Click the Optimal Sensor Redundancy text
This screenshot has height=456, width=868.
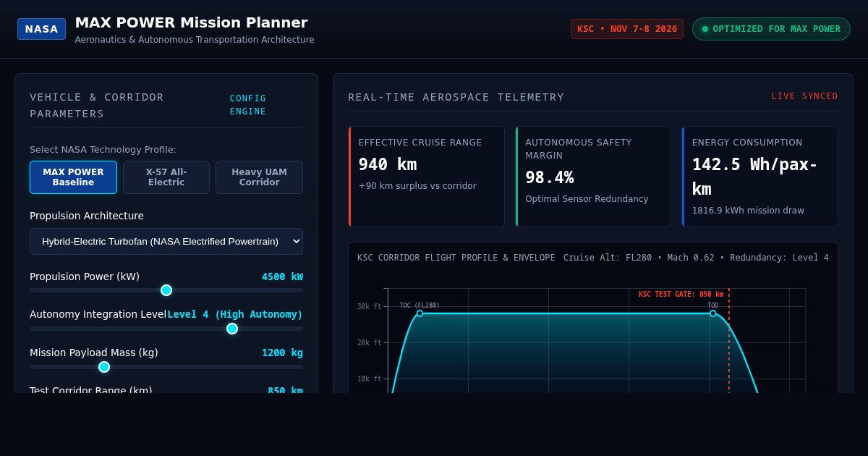(587, 199)
